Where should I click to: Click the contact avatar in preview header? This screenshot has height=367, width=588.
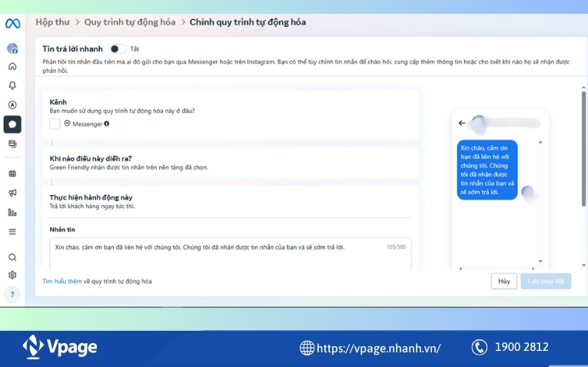tap(479, 124)
